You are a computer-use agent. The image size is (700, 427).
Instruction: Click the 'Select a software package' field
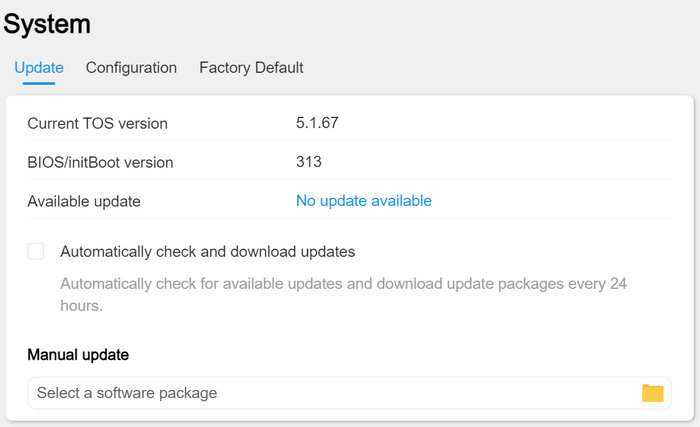[x=330, y=393]
